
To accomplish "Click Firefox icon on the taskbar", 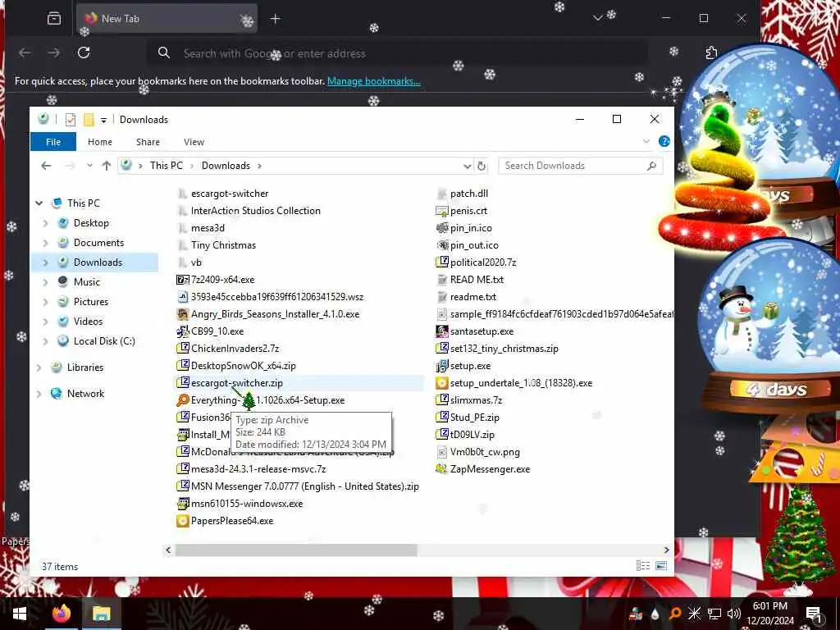I will pos(62,614).
